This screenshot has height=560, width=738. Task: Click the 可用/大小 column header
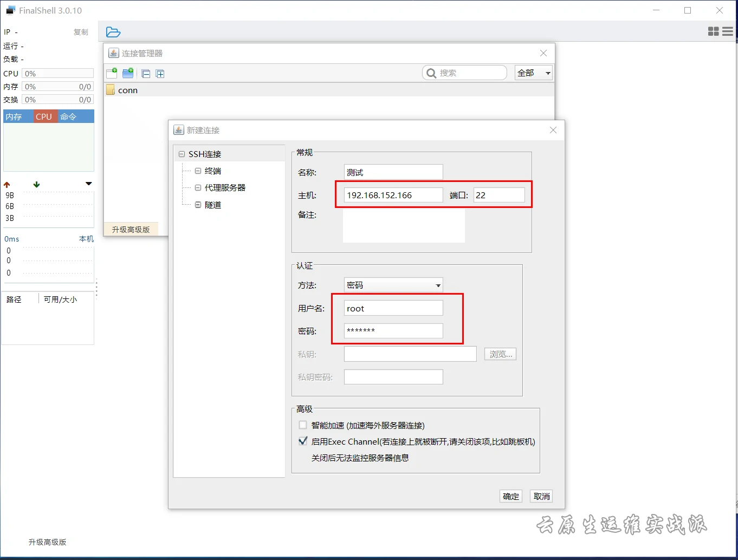[x=60, y=299]
